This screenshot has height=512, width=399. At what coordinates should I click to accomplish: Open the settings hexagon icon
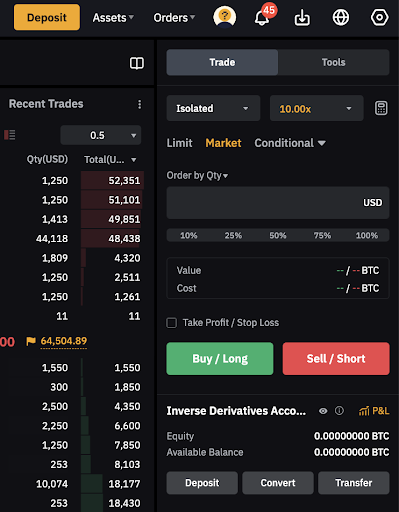click(x=379, y=17)
